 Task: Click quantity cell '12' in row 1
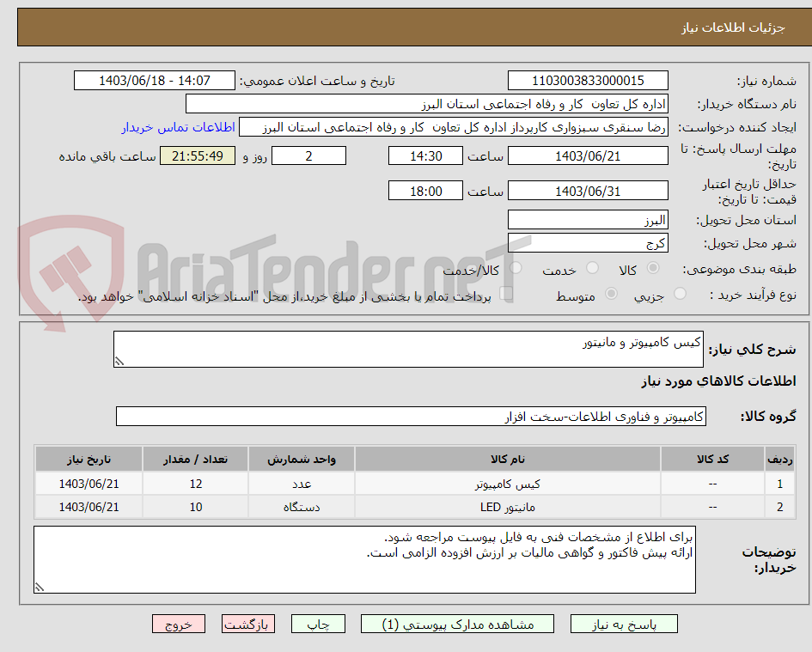click(195, 484)
